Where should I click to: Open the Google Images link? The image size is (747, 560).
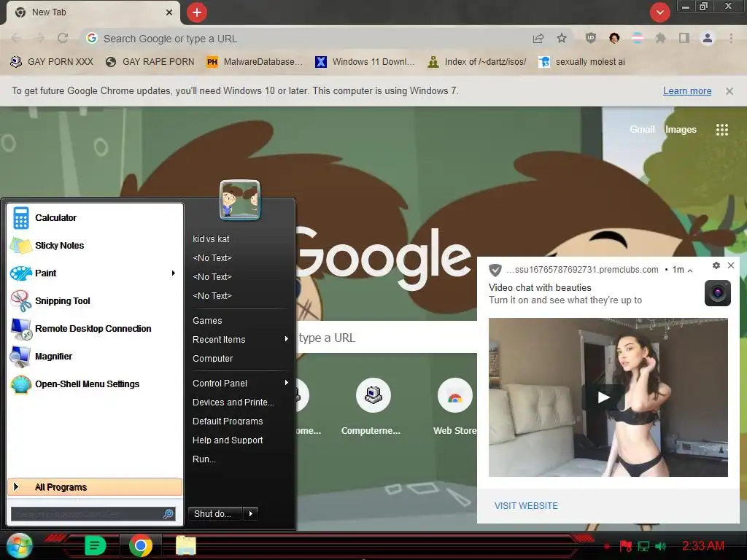(681, 130)
